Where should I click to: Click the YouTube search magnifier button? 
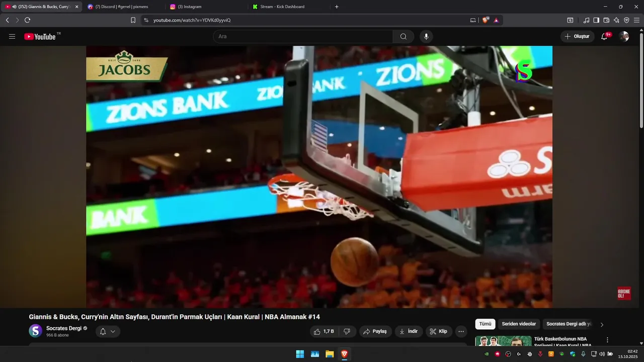[x=404, y=36]
